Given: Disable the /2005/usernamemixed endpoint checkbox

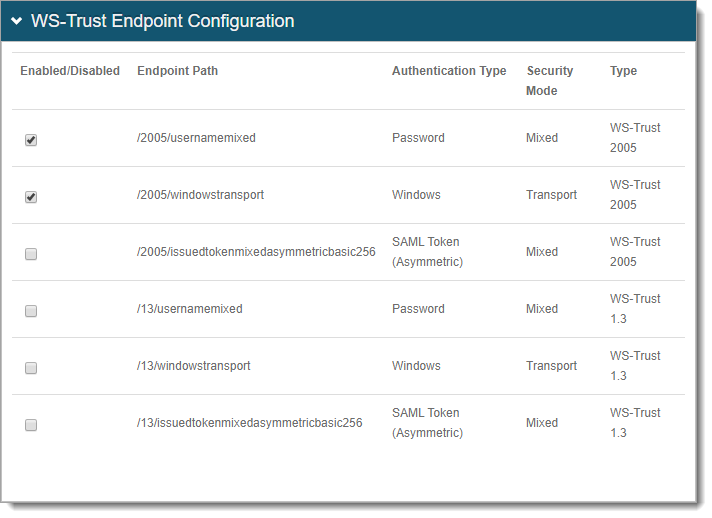Looking at the screenshot, I should [x=31, y=140].
